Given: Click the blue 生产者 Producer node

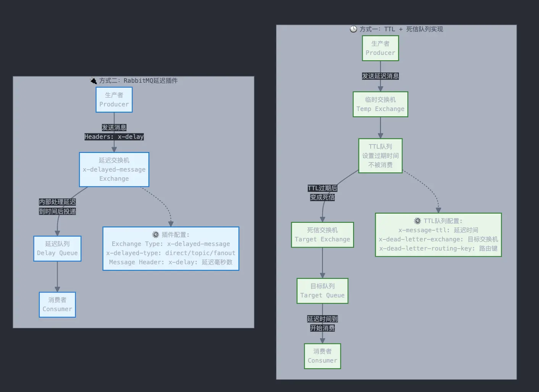Looking at the screenshot, I should pos(114,100).
